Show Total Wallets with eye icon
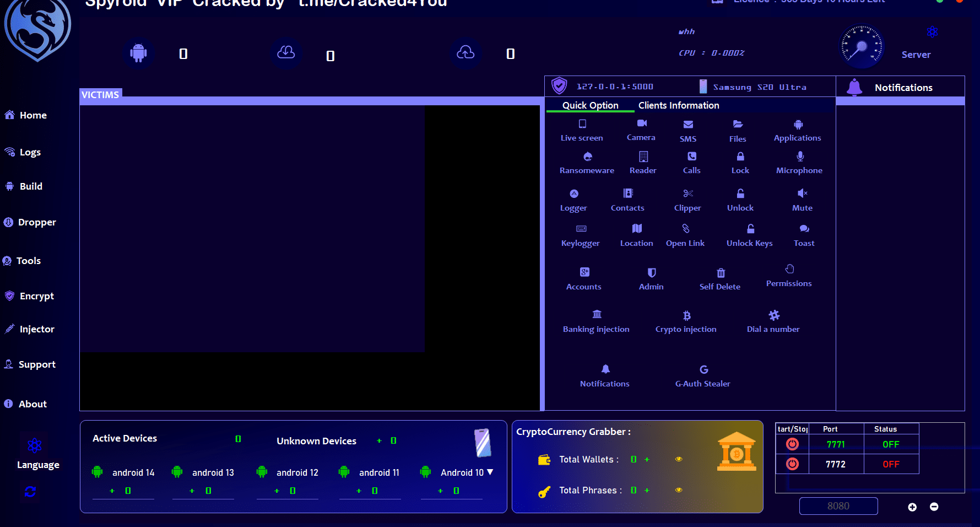 679,459
